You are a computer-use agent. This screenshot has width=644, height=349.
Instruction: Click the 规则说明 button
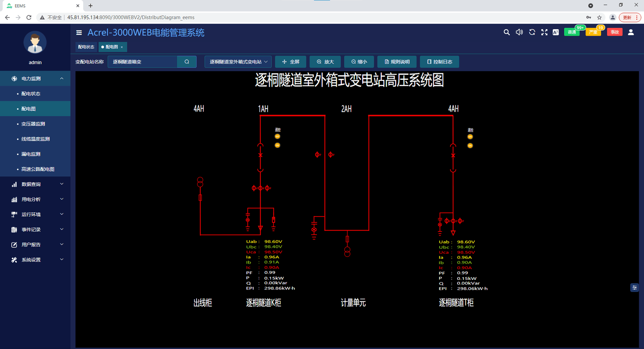pos(397,62)
